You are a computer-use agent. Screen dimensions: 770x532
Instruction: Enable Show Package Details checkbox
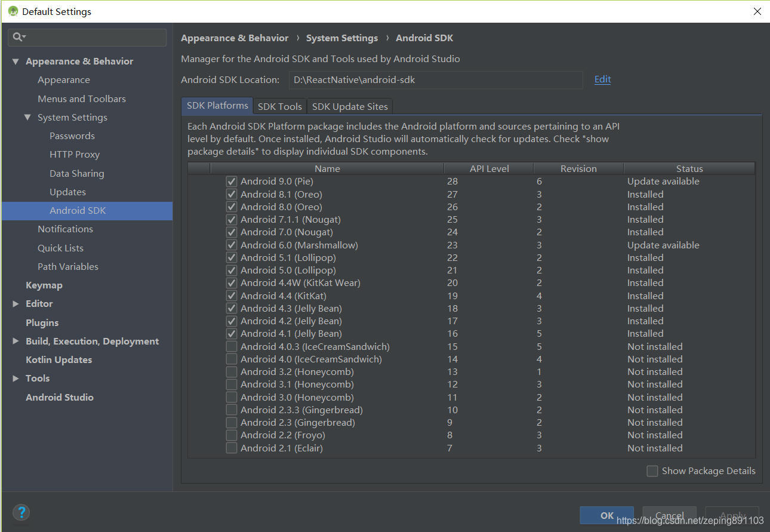point(652,471)
